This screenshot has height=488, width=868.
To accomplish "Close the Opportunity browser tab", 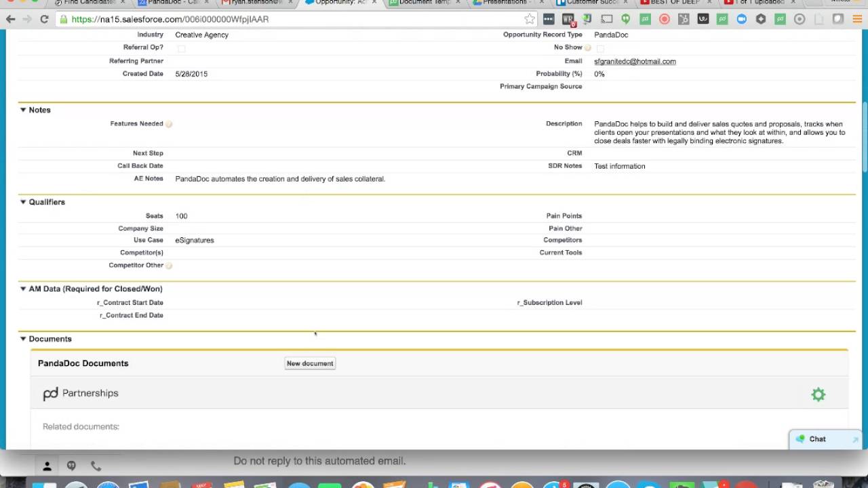I will 374,3.
